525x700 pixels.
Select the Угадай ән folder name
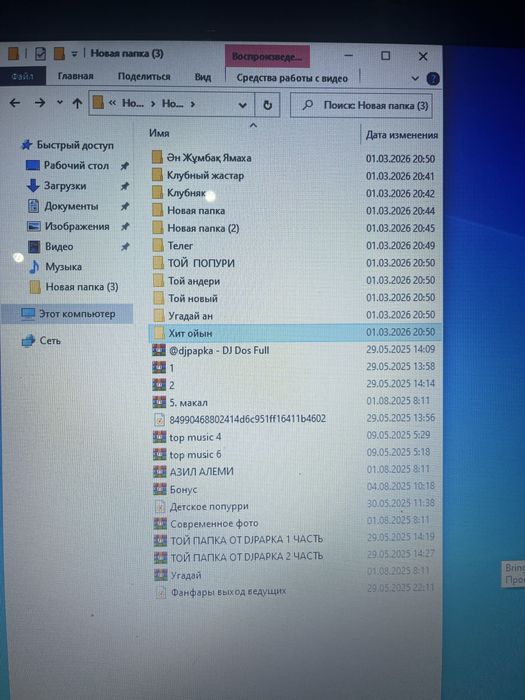point(191,316)
